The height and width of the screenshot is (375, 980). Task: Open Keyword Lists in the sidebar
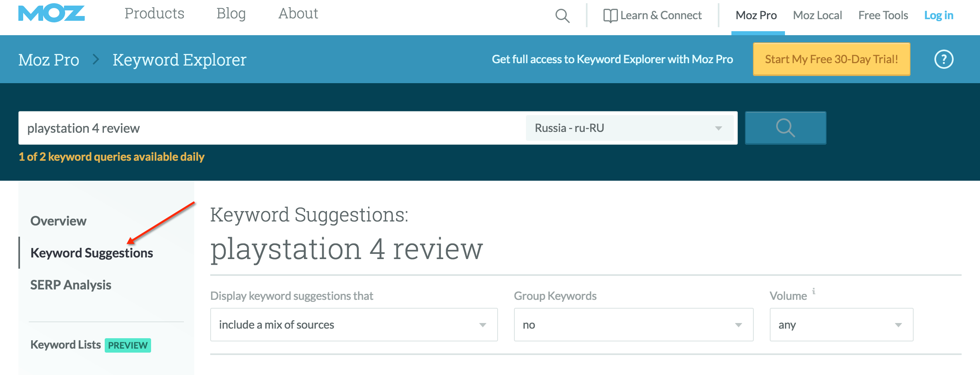[x=66, y=345]
